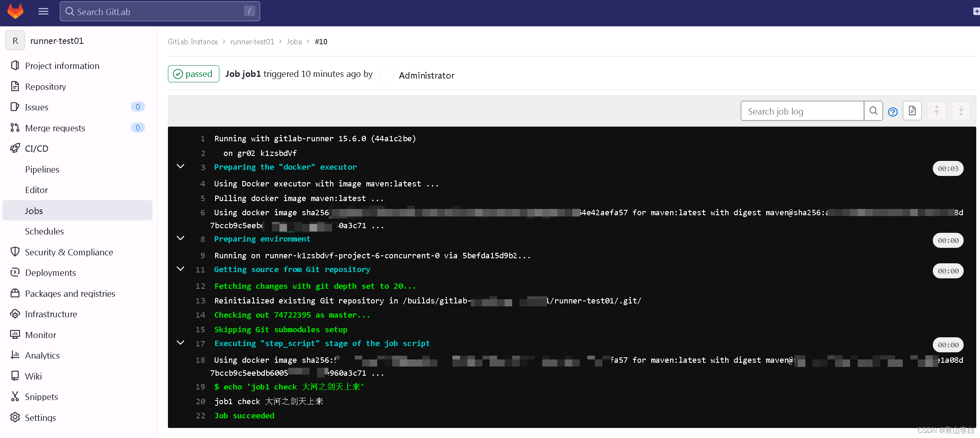Jump to the bottom of job log
The width and height of the screenshot is (980, 438).
(961, 111)
